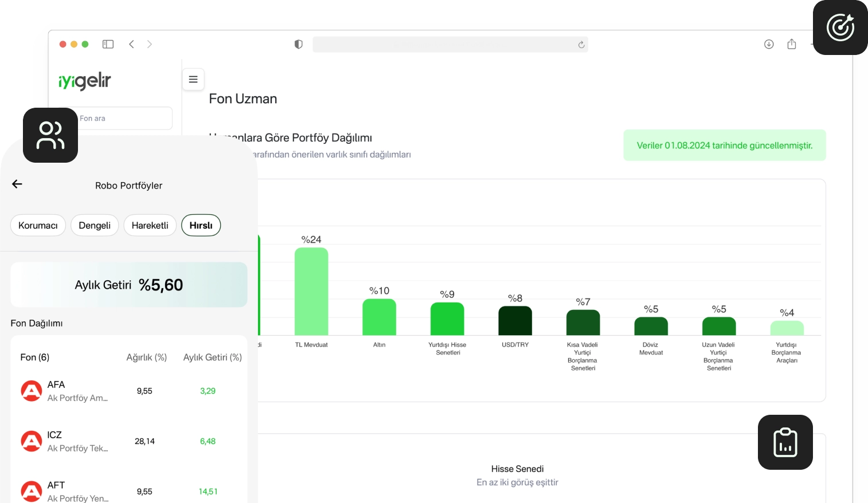Viewport: 868px width, 503px height.
Task: Click AFT monthly return 14,51
Action: click(208, 492)
